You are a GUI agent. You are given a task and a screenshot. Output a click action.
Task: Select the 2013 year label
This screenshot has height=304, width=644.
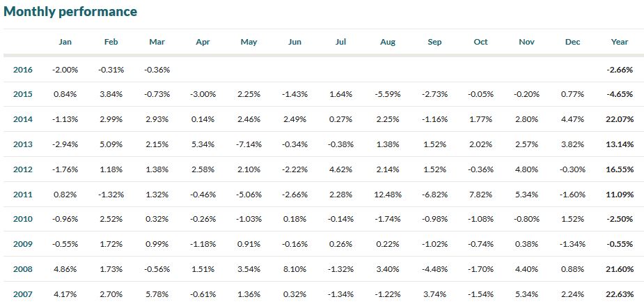click(x=23, y=144)
